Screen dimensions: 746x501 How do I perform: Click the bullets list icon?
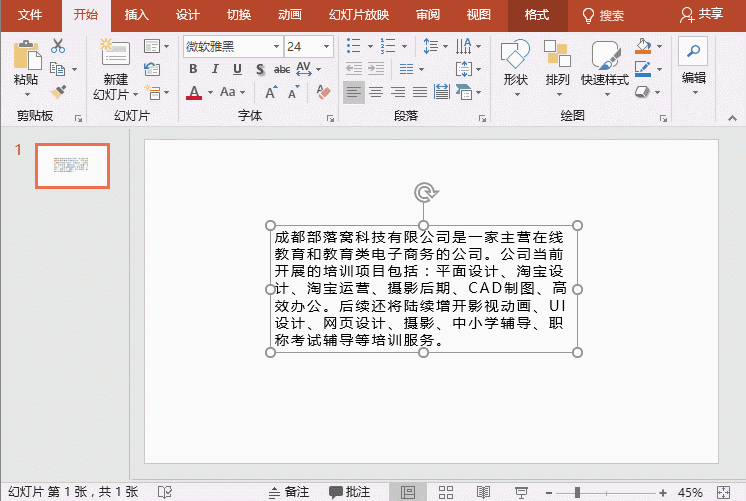point(353,46)
